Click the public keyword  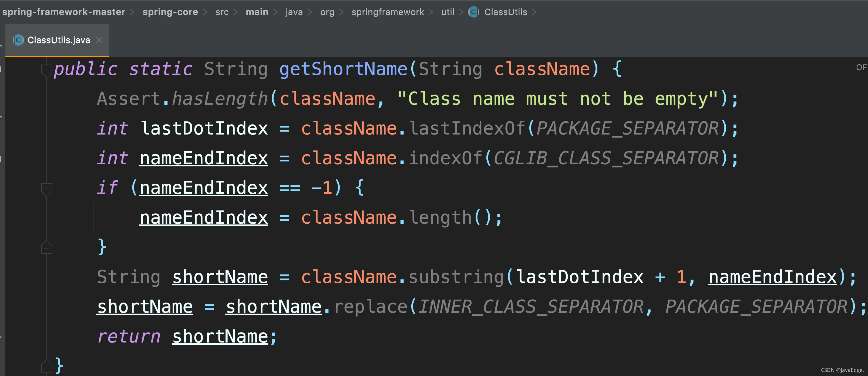(86, 69)
